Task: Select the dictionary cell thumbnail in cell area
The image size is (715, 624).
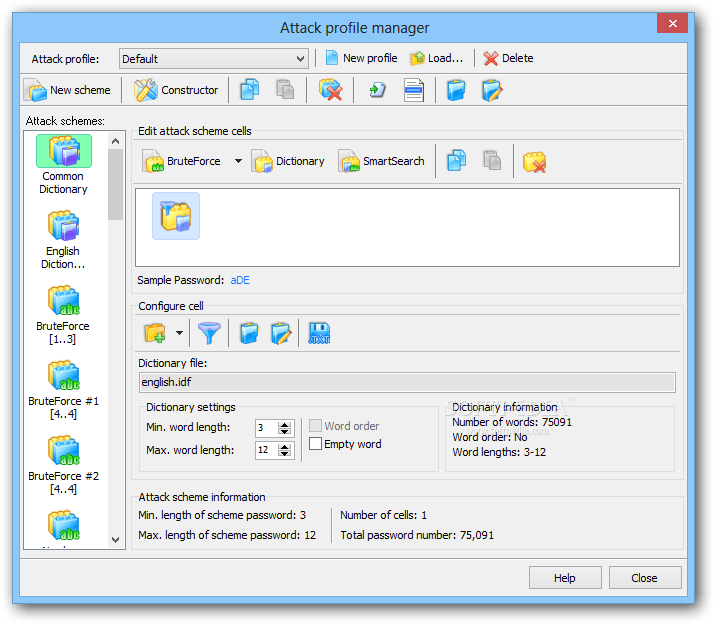Action: (x=176, y=216)
